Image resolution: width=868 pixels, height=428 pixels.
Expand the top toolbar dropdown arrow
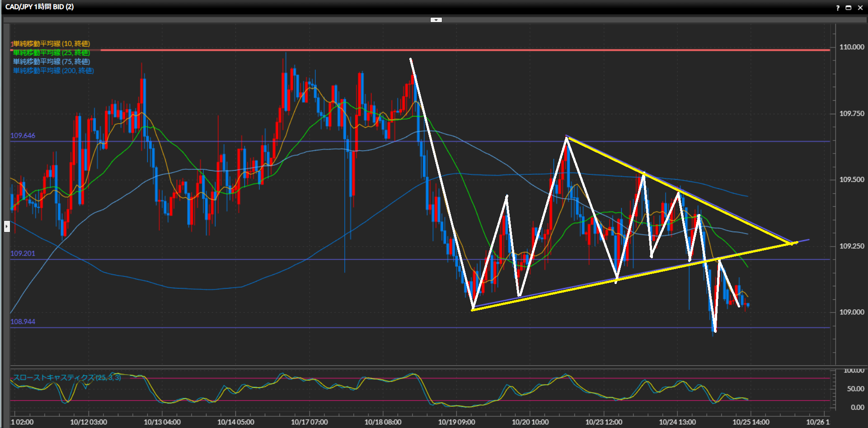436,20
